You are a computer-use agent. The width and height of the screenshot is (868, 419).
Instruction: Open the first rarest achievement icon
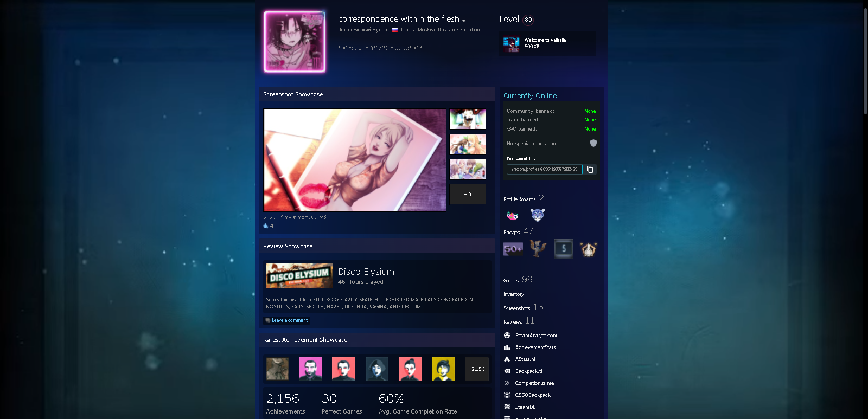pyautogui.click(x=277, y=369)
